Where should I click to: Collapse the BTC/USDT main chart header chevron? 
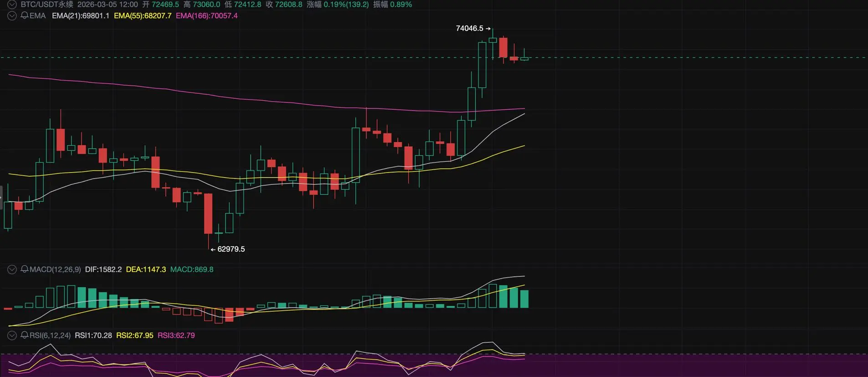coord(12,5)
